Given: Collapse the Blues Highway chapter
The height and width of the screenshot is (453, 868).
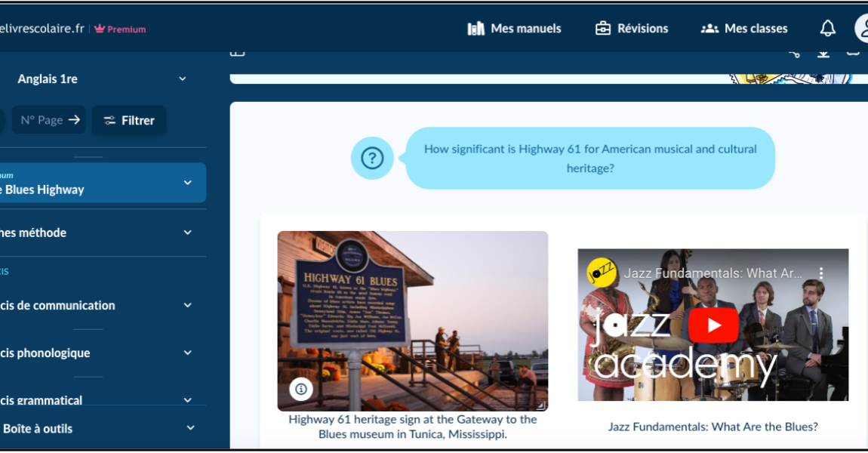Looking at the screenshot, I should pos(187,183).
